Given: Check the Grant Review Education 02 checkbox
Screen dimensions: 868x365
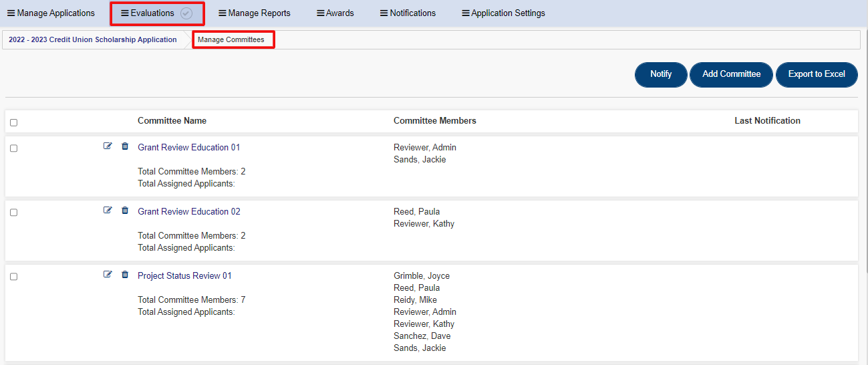Looking at the screenshot, I should (x=13, y=213).
